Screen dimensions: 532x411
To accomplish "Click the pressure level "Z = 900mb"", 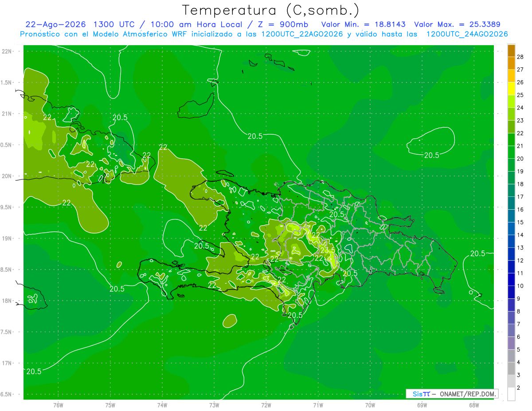I will click(x=282, y=24).
